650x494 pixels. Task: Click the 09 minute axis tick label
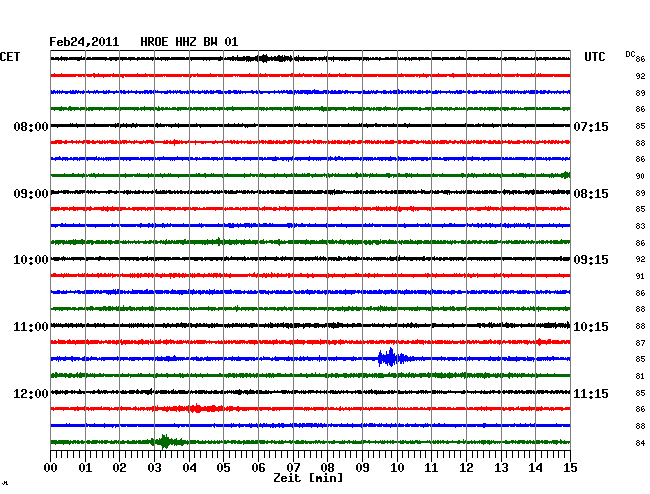362,468
